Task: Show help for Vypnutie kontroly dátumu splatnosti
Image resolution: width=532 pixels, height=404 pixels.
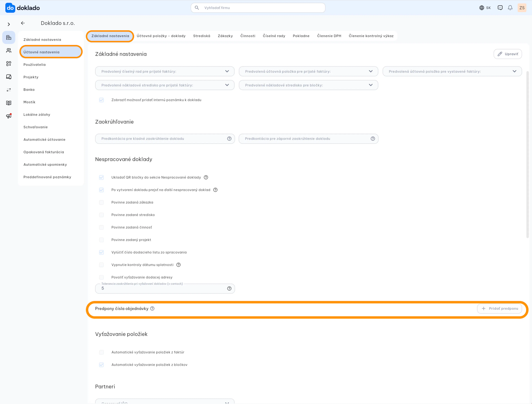Action: coord(178,265)
